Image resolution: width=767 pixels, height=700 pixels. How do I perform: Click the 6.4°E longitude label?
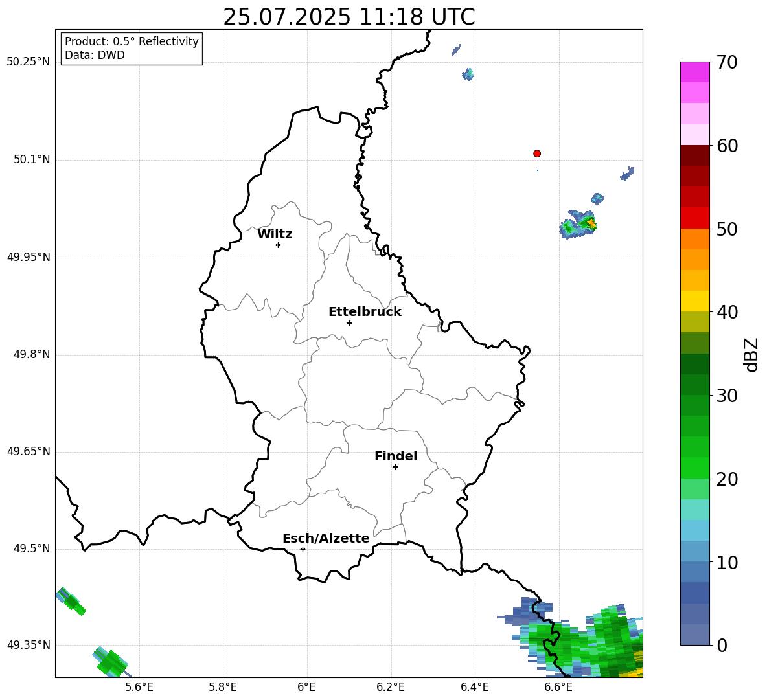pos(475,687)
